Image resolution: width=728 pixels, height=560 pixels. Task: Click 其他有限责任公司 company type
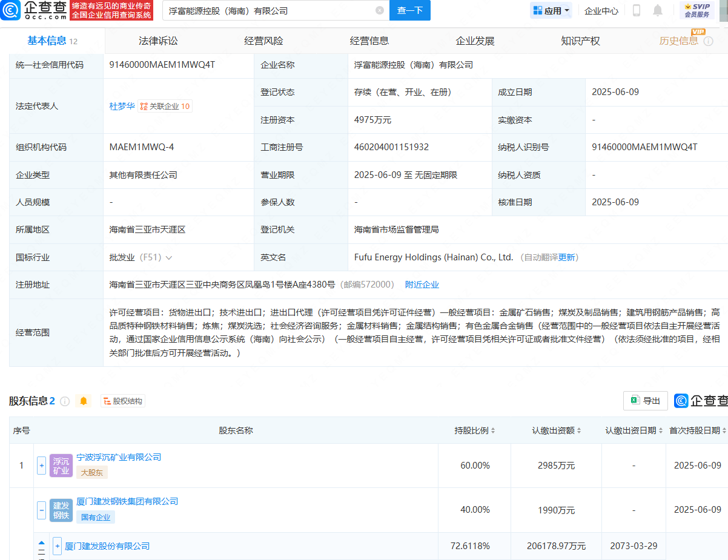point(143,175)
